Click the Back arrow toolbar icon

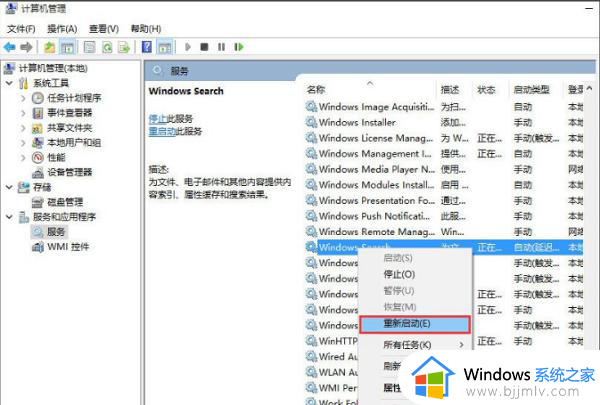coord(10,47)
